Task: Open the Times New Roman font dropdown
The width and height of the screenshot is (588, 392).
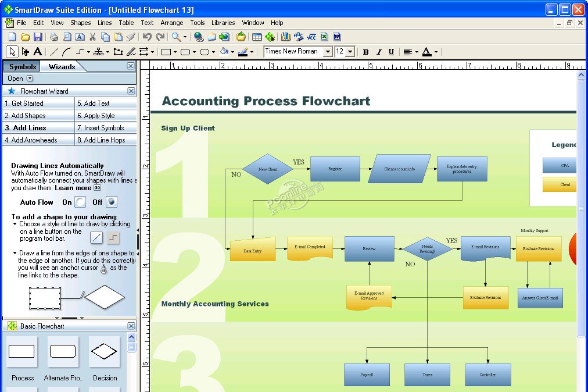Action: coord(328,52)
